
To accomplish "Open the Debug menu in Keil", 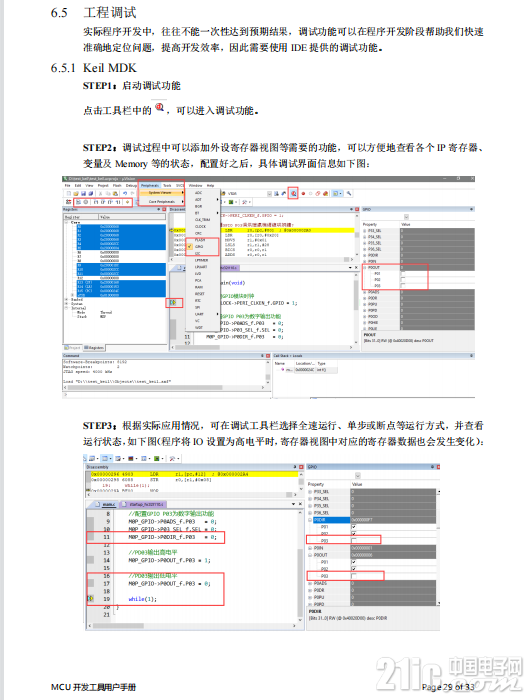I will click(x=131, y=185).
